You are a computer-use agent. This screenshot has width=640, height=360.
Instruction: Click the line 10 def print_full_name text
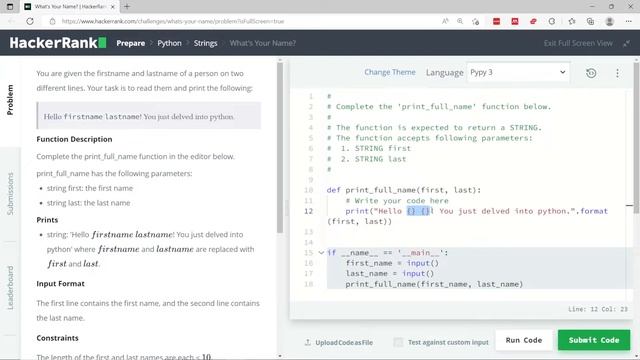404,190
